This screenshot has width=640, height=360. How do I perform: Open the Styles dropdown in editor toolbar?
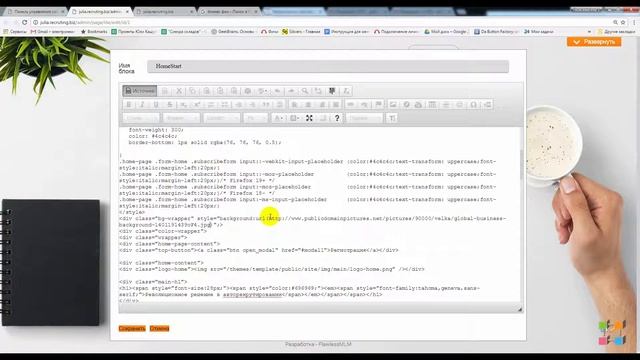[x=141, y=118]
